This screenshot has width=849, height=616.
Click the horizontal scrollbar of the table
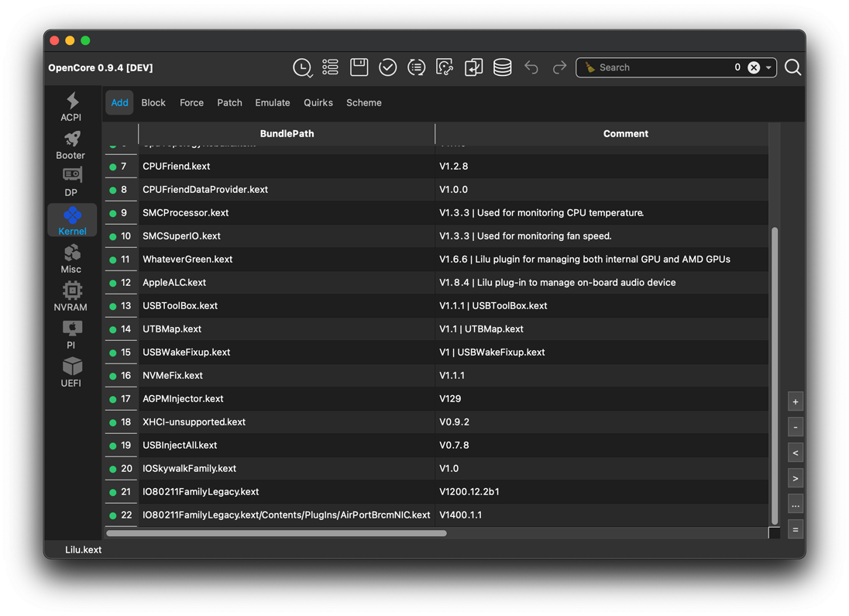click(x=276, y=533)
